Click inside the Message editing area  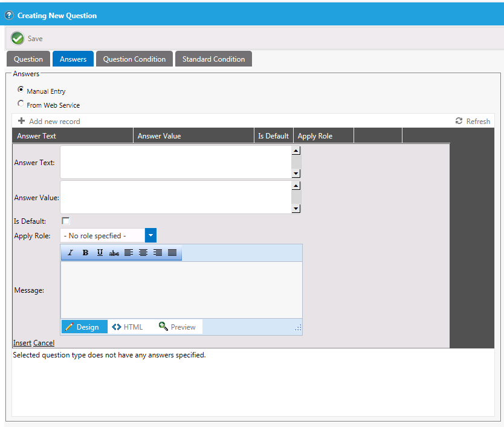click(x=181, y=290)
